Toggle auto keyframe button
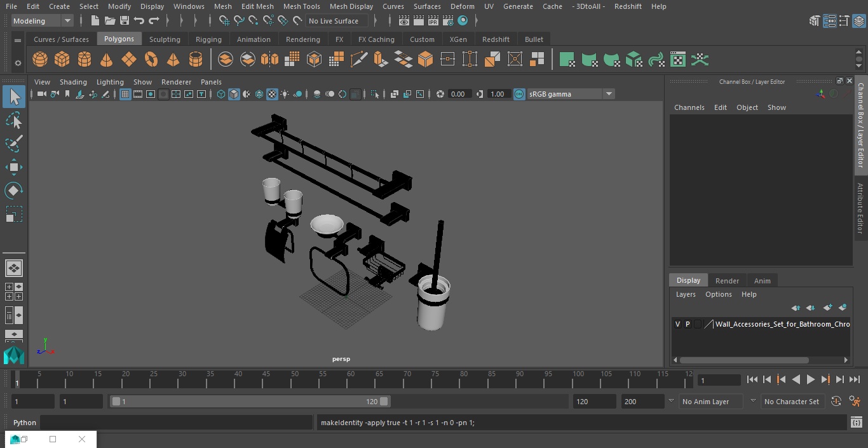Image resolution: width=868 pixels, height=448 pixels. tap(836, 402)
